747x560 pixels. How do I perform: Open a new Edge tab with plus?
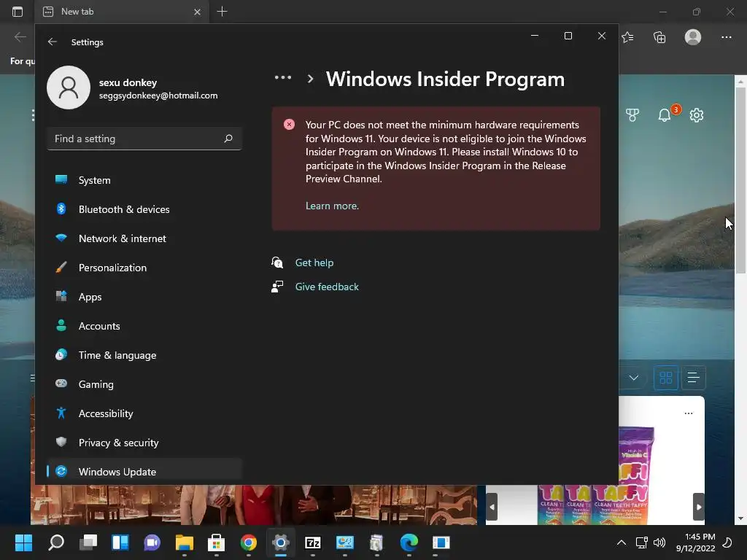[222, 12]
